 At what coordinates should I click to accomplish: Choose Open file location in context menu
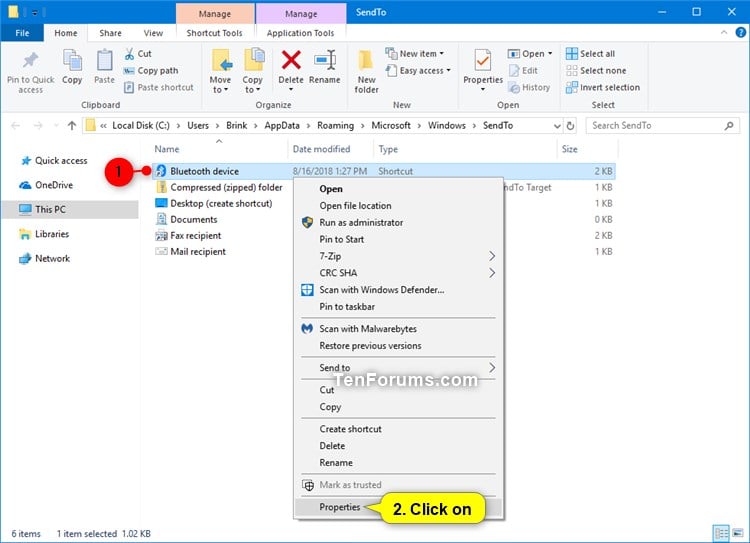[355, 206]
